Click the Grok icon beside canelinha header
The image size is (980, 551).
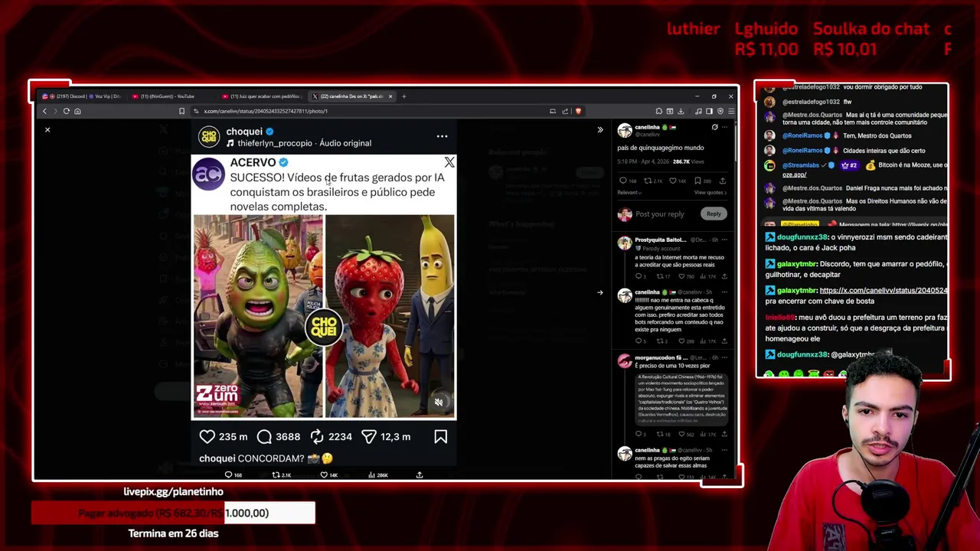click(714, 128)
